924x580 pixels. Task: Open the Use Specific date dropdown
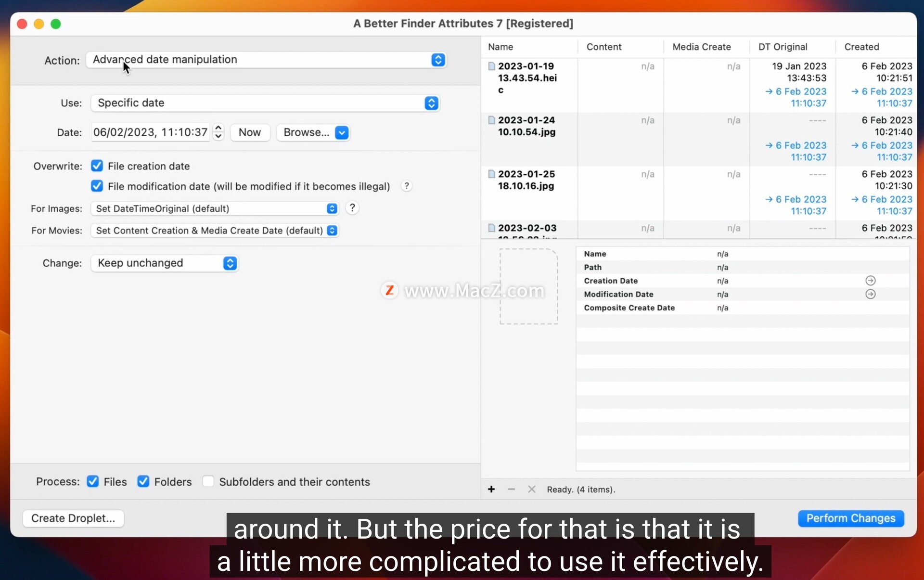coord(265,103)
